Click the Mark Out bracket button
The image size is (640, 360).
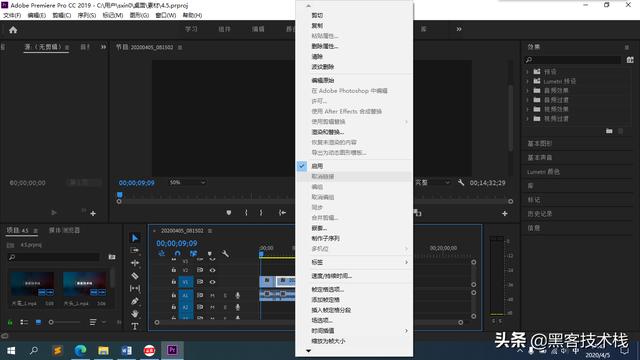pyautogui.click(x=261, y=213)
